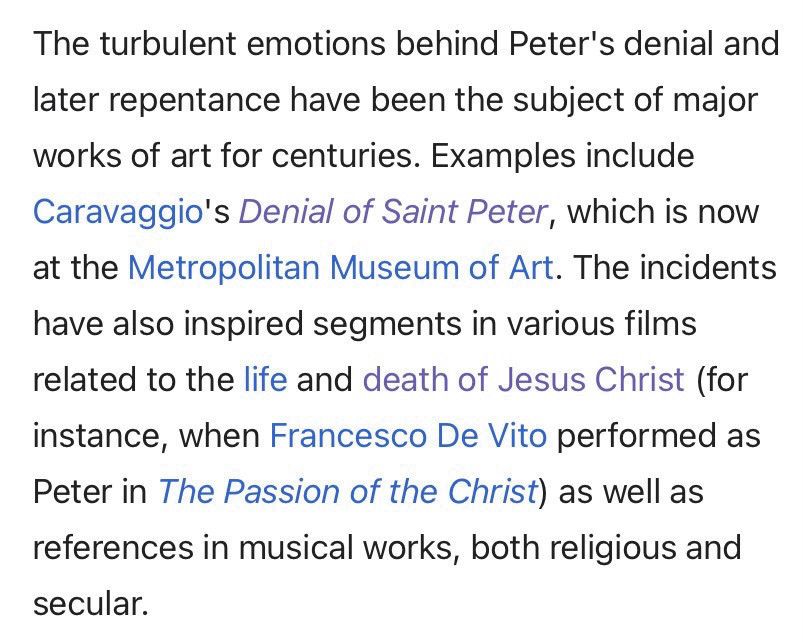
Task: Click the 'life' hyperlink
Action: [x=266, y=379]
